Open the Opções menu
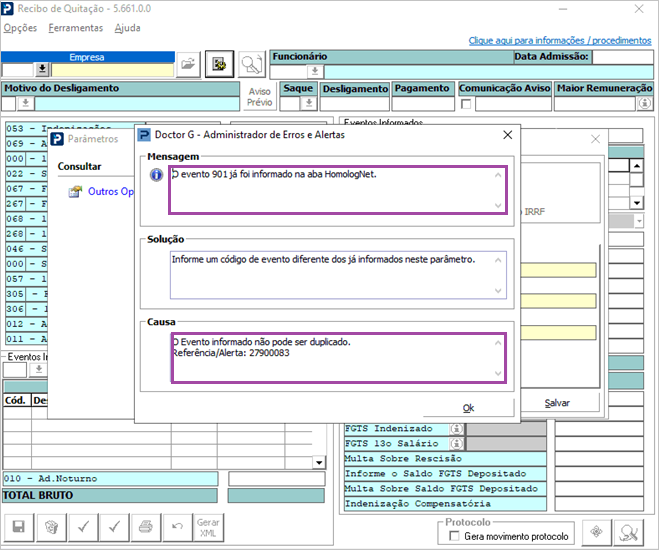 (20, 28)
